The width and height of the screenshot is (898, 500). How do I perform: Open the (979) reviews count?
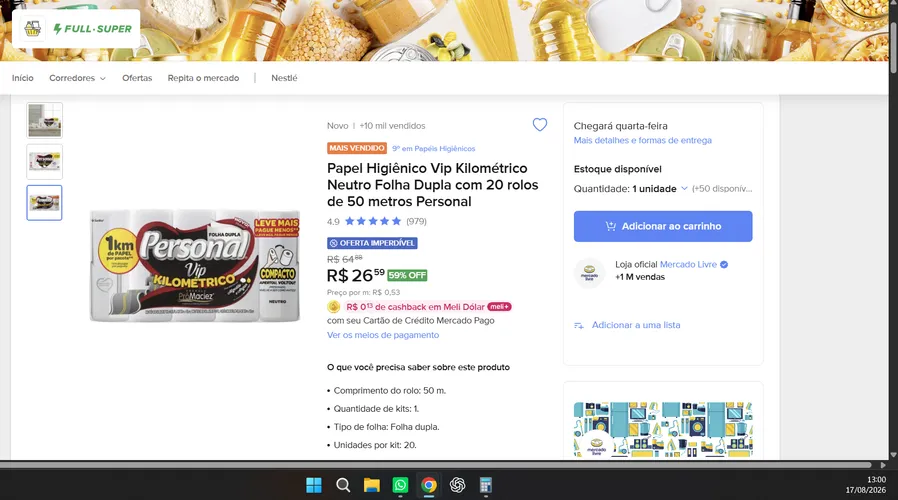416,221
